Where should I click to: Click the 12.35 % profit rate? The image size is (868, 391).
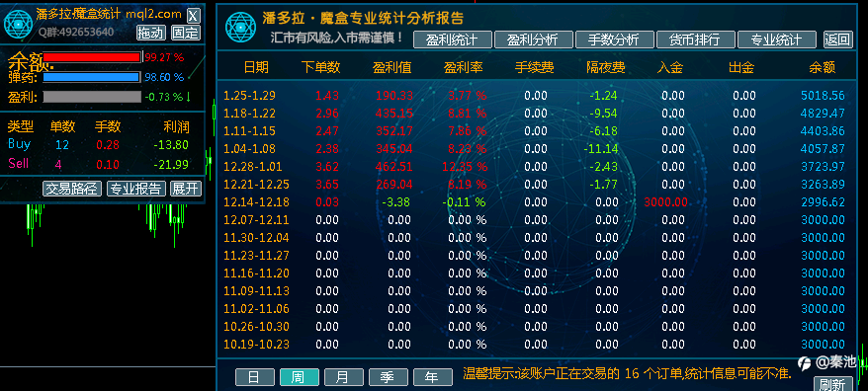465,167
